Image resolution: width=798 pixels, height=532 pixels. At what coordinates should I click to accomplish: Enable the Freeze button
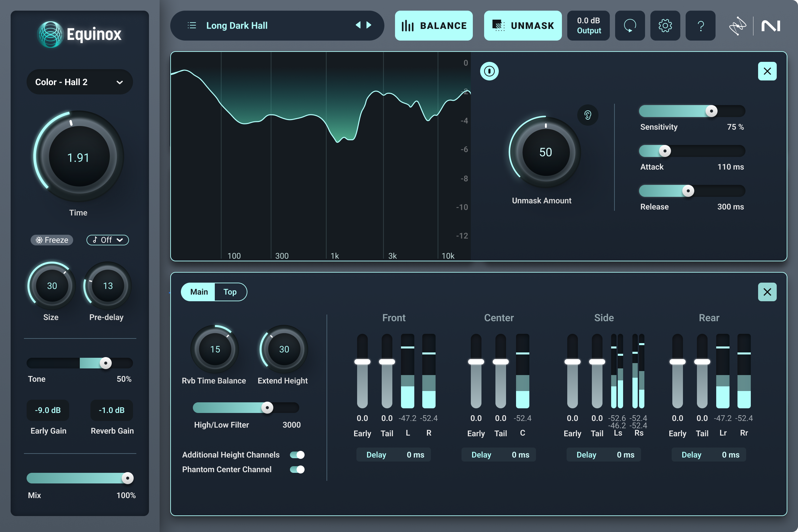[x=52, y=240]
